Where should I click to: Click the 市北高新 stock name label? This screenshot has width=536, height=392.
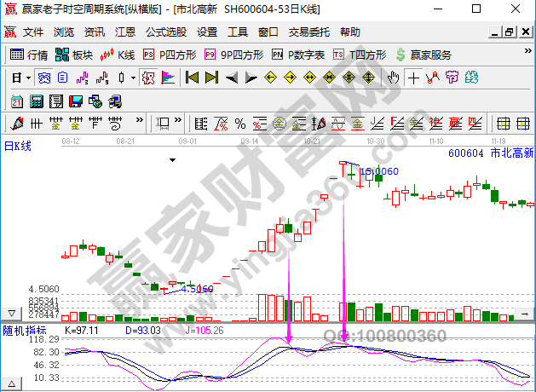[x=512, y=153]
